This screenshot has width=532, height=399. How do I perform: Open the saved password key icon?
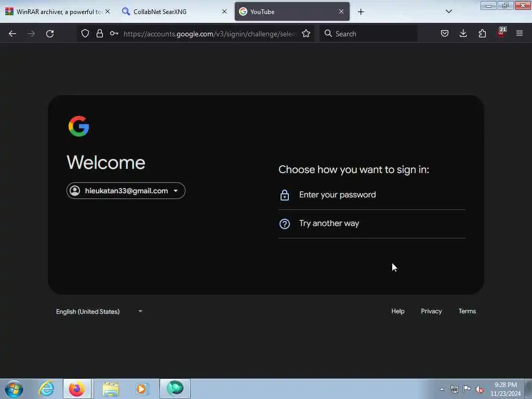point(114,33)
